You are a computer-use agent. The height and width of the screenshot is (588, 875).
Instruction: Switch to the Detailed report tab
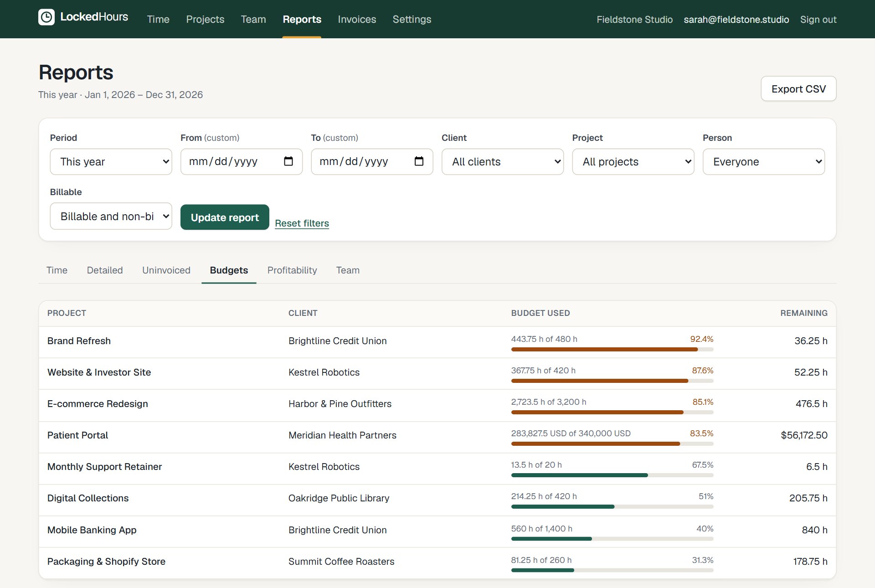[x=105, y=270]
